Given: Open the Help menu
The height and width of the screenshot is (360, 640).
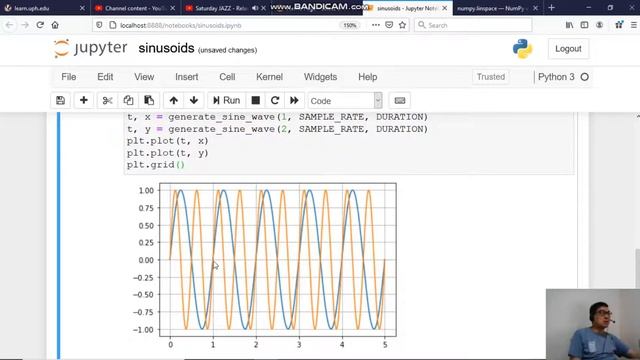Looking at the screenshot, I should point(367,77).
